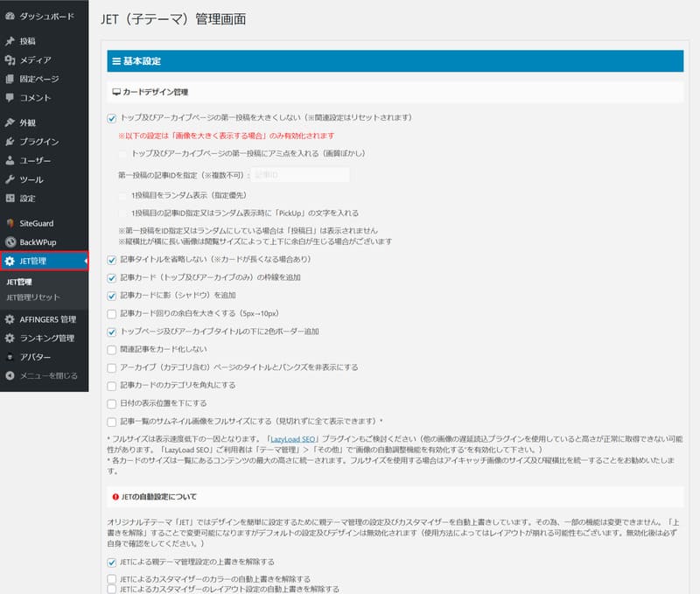Enable 日付の表示位置を下にする checkbox

point(112,404)
